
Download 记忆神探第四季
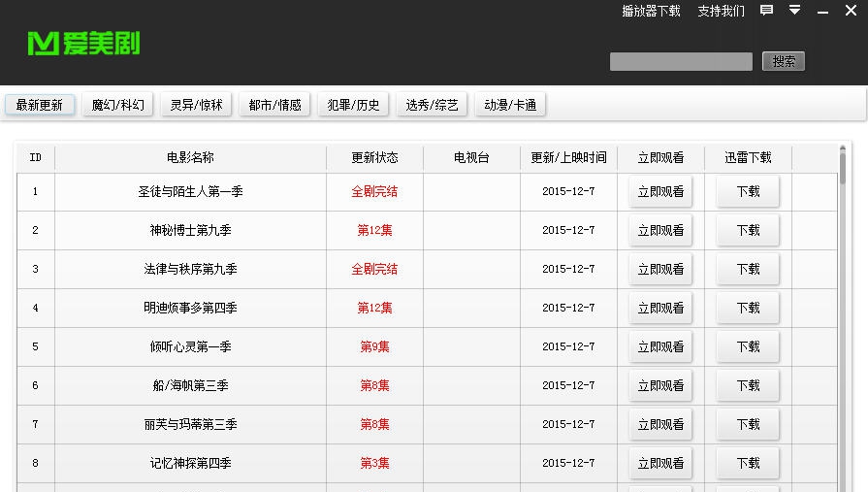748,463
